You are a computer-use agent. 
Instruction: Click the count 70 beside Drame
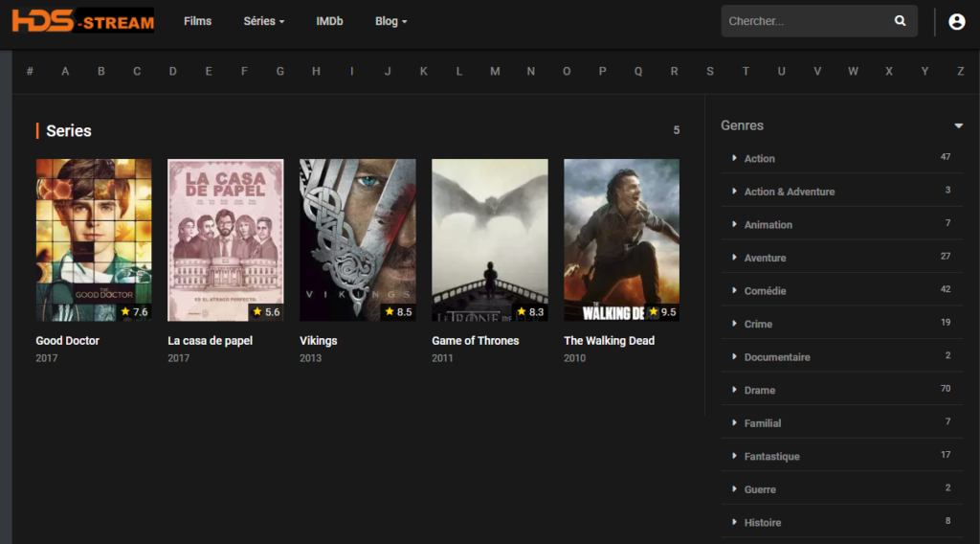coord(946,389)
